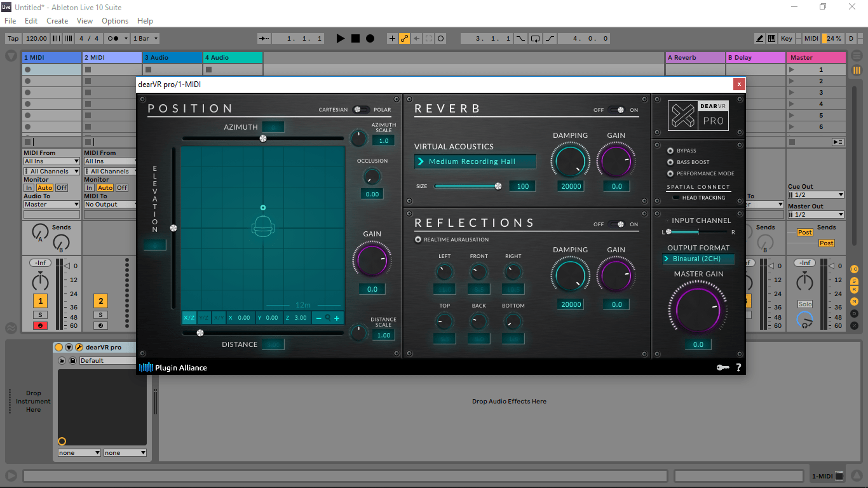Open the Options menu
Viewport: 868px width, 488px height.
click(115, 21)
